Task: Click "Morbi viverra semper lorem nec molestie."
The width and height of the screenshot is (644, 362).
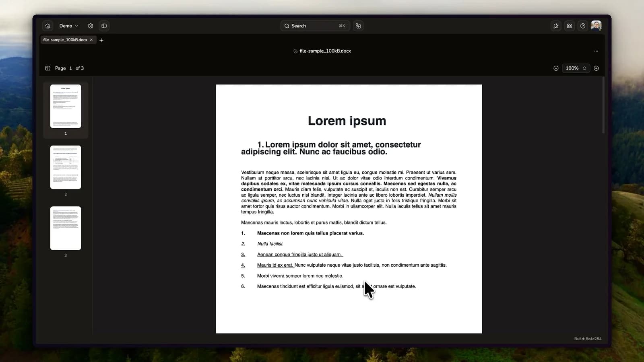Action: (x=300, y=276)
